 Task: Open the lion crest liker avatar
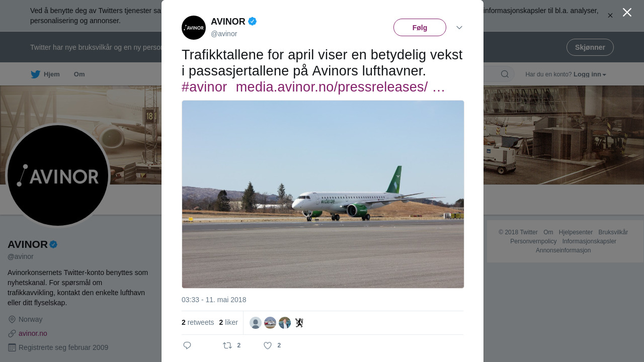299,323
